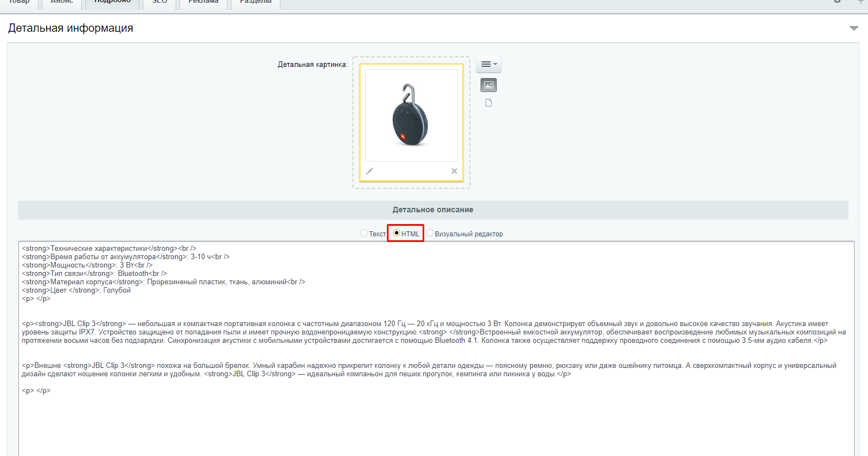Click the Технические характеристики line in the editor
Viewport: 868px width, 456px height.
pos(109,249)
